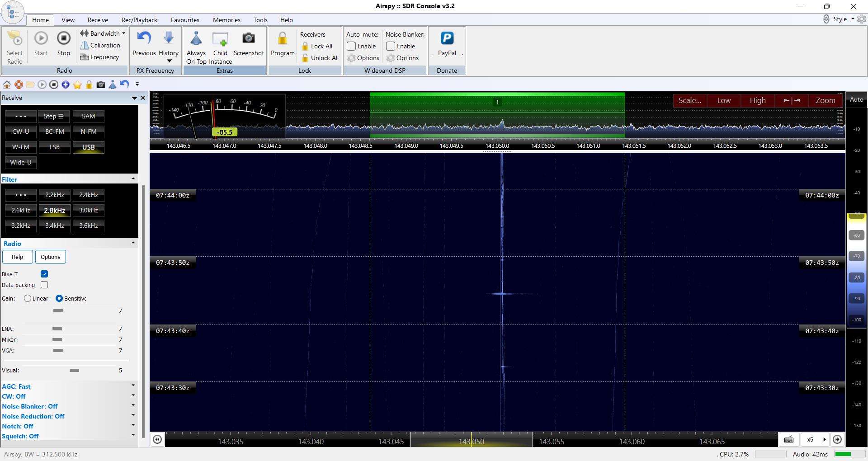Image resolution: width=868 pixels, height=461 pixels.
Task: Open the View ribbon tab
Action: pyautogui.click(x=68, y=20)
